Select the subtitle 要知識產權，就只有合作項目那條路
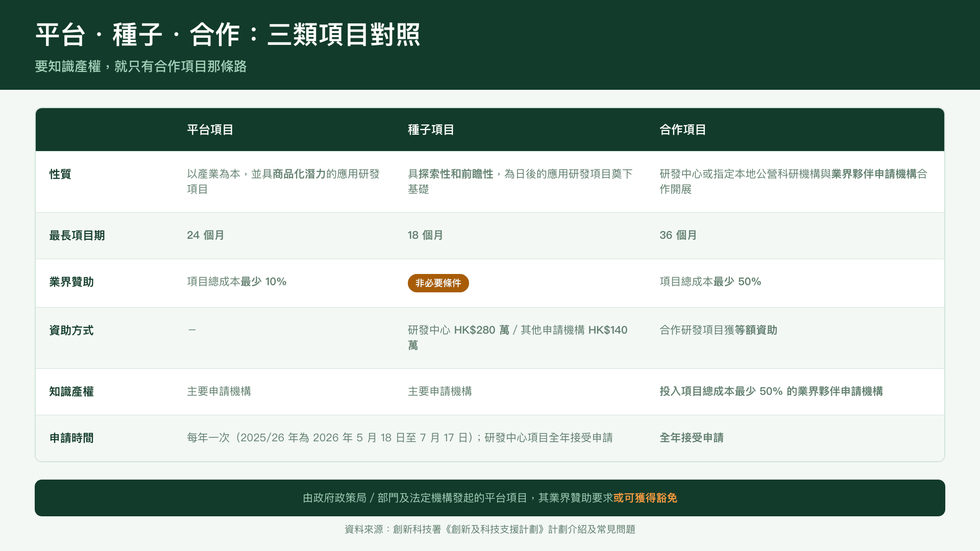The height and width of the screenshot is (551, 980). [x=141, y=66]
